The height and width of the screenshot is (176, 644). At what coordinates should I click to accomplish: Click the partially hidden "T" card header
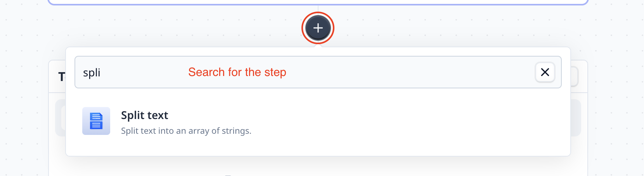[61, 77]
